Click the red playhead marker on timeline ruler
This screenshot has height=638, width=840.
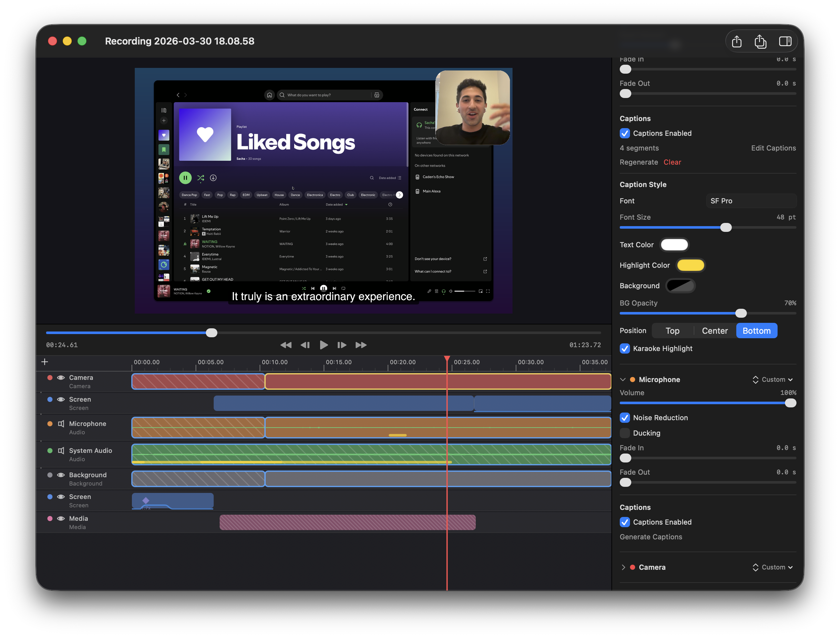[447, 359]
